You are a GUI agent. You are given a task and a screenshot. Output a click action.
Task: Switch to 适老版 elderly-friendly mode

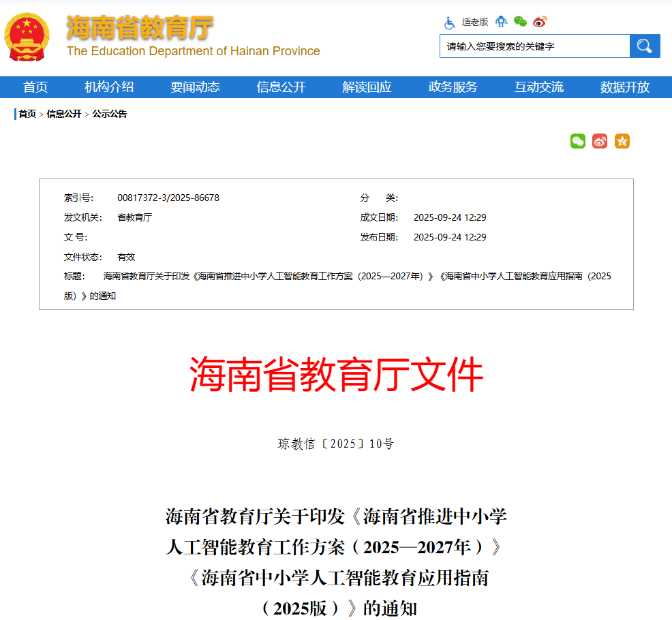point(475,22)
